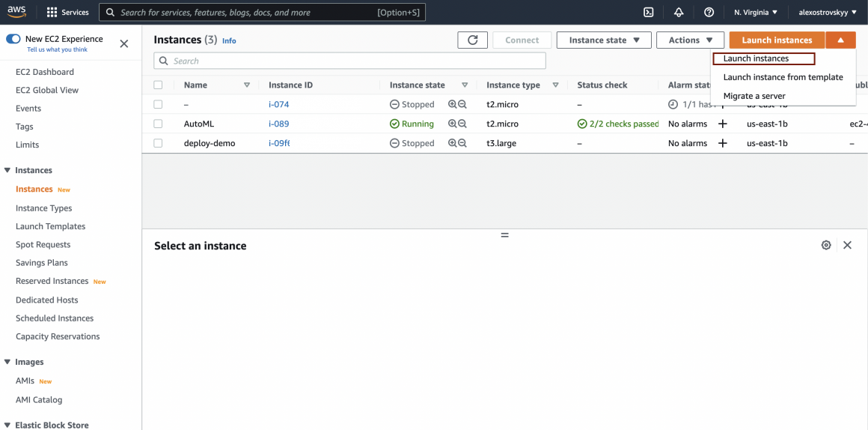Tick the deploy-demo instance checkbox
The width and height of the screenshot is (868, 430).
158,143
